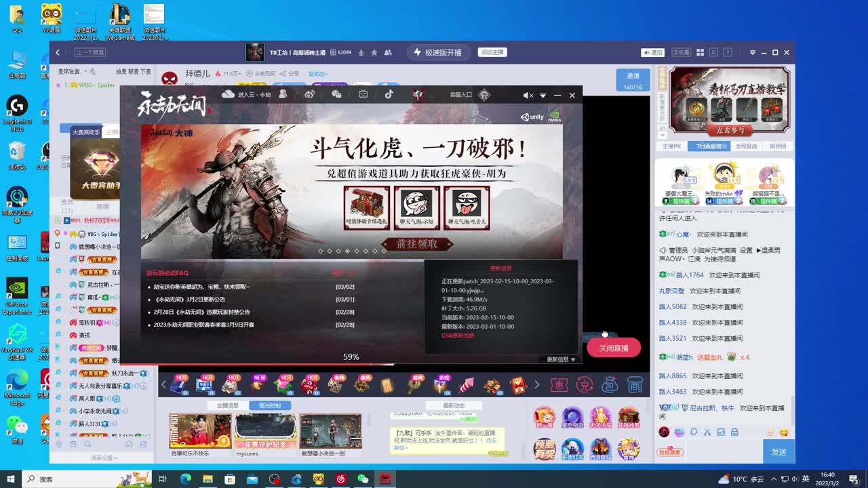Switch to the 7日贡献榜 tab
Image resolution: width=868 pixels, height=488 pixels.
tap(711, 146)
